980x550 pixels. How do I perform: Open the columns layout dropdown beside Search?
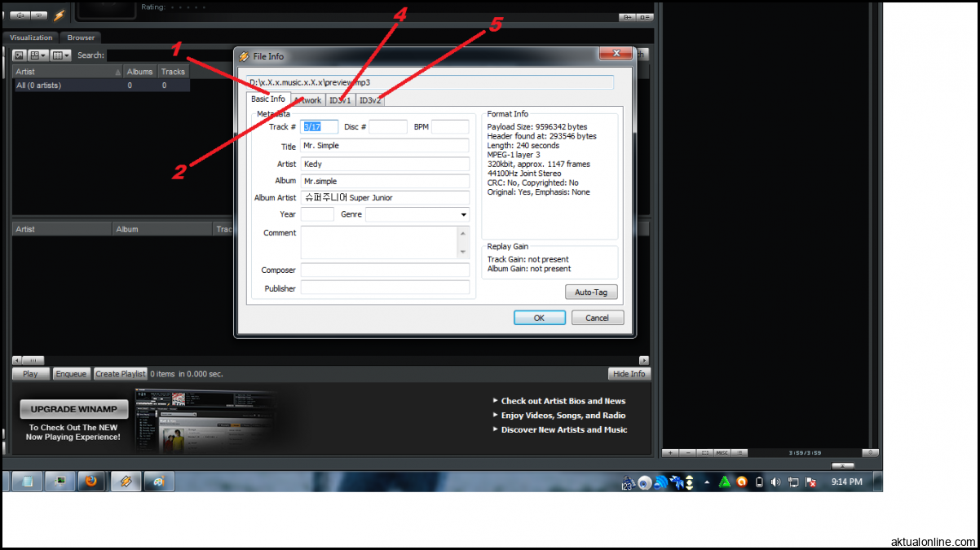click(61, 55)
